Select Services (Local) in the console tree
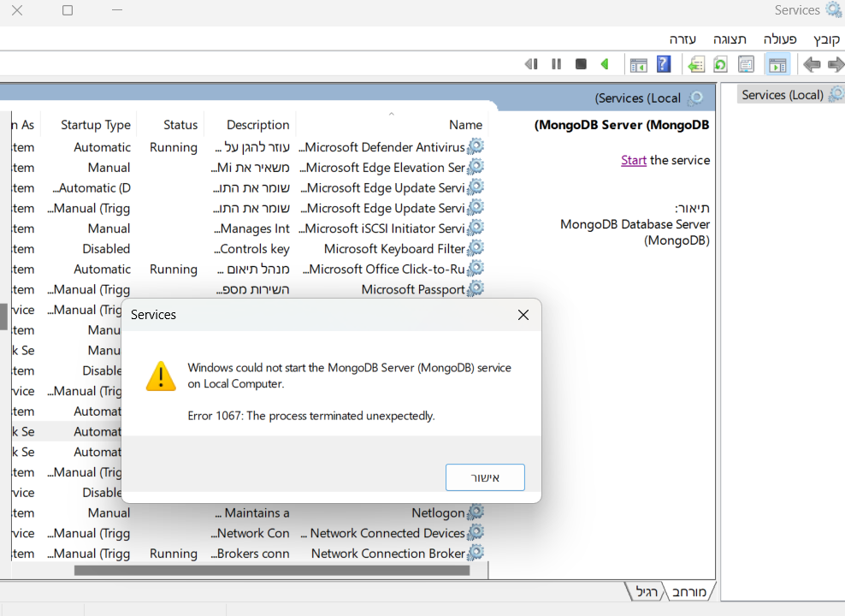Image resolution: width=845 pixels, height=616 pixels. click(783, 95)
